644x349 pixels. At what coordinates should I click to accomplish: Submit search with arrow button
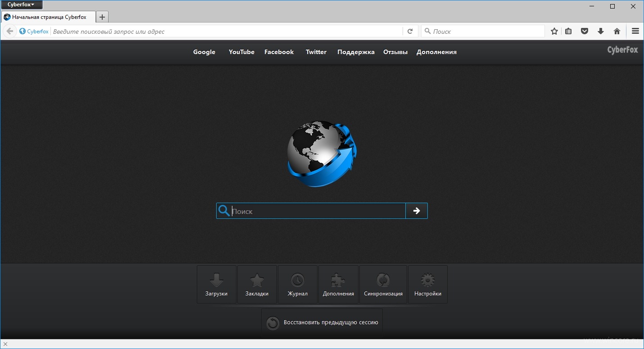(x=417, y=211)
